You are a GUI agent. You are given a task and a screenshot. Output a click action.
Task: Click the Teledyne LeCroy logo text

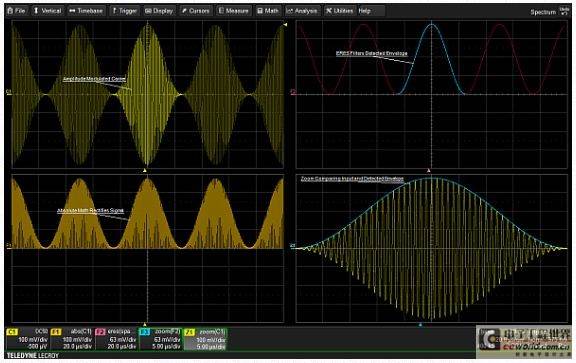pos(33,355)
